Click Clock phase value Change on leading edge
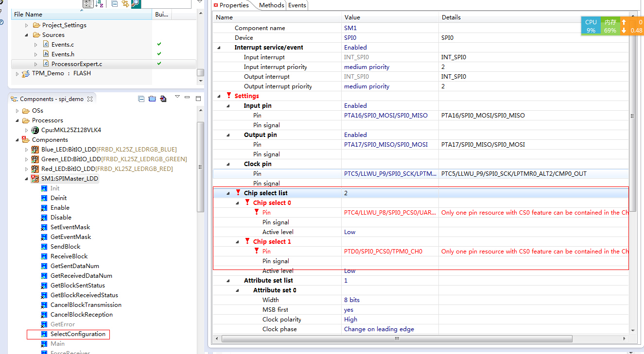 (379, 329)
